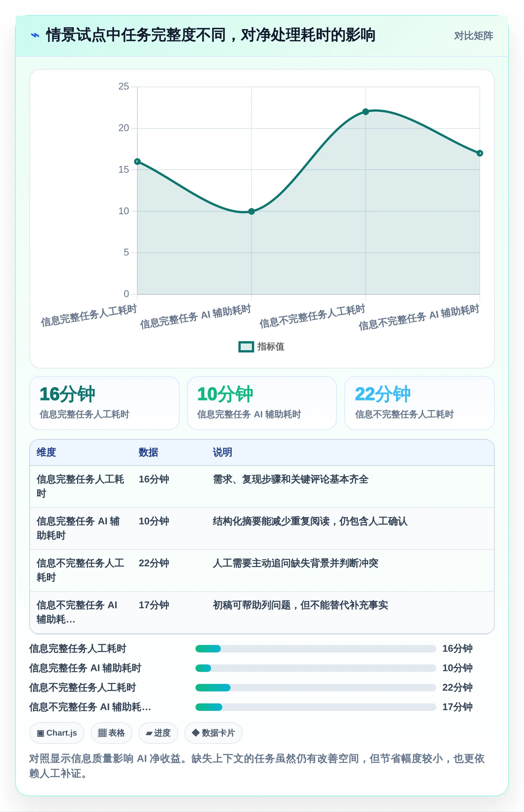Click the 数据卡片 tag chip
This screenshot has width=524, height=812.
click(x=213, y=733)
